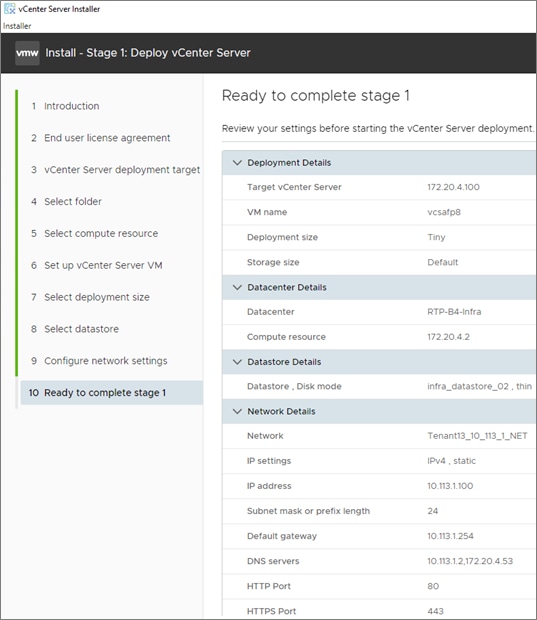
Task: Click the Subnet mask or prefix length label
Action: [x=308, y=511]
